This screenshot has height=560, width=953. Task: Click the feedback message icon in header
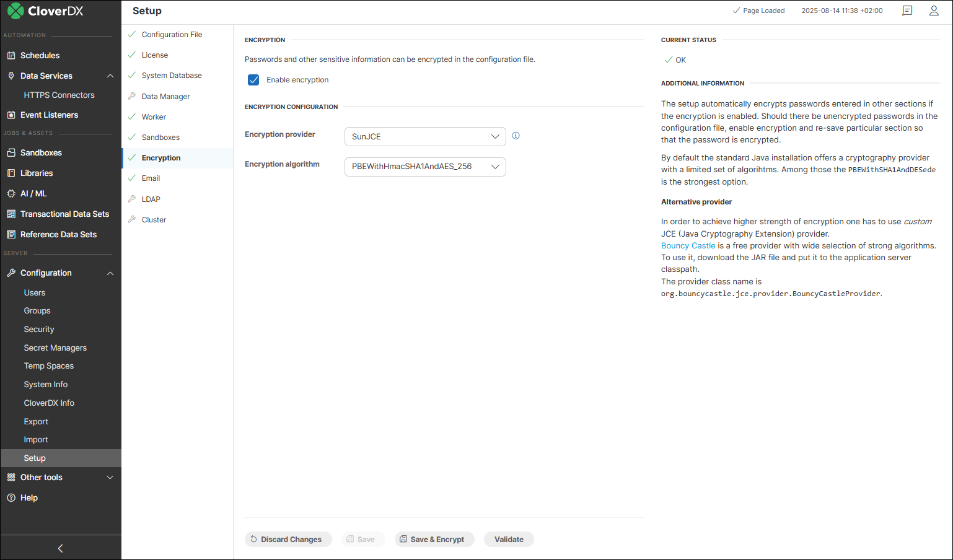coord(907,11)
